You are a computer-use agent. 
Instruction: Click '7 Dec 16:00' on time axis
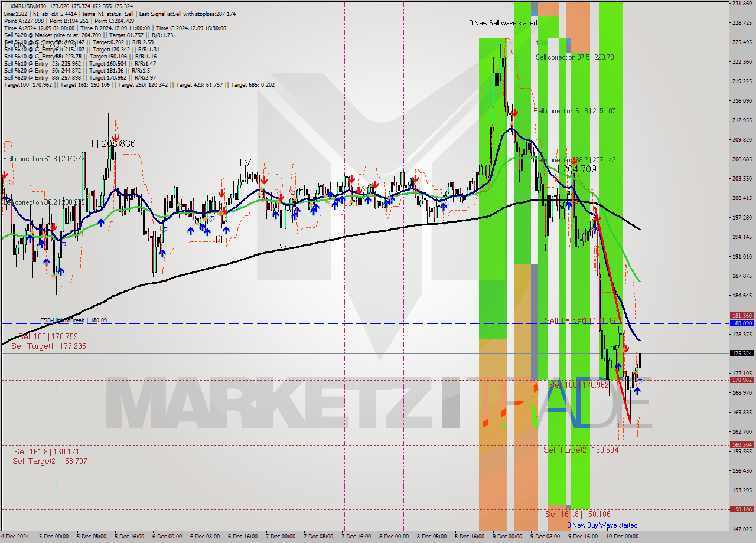(x=356, y=537)
